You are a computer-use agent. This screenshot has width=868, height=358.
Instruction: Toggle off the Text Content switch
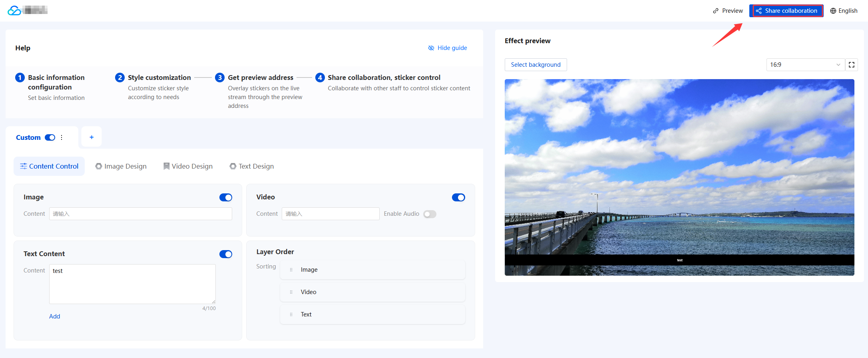225,254
